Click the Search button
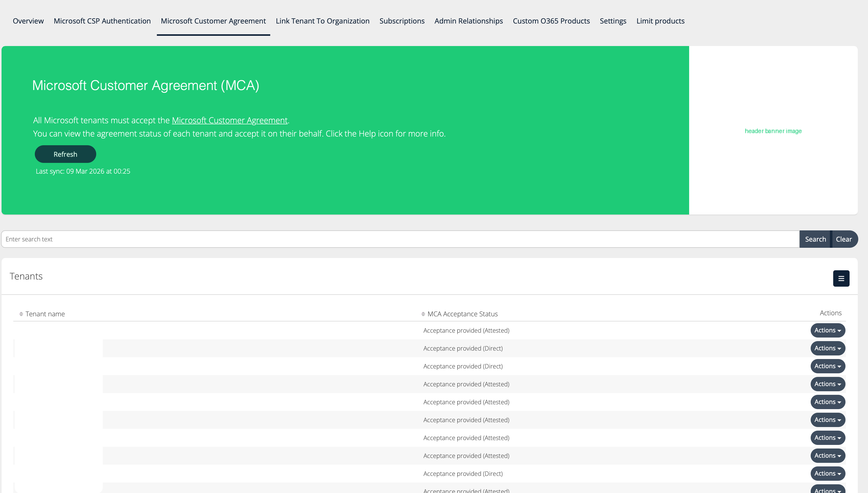The width and height of the screenshot is (868, 493). (815, 239)
